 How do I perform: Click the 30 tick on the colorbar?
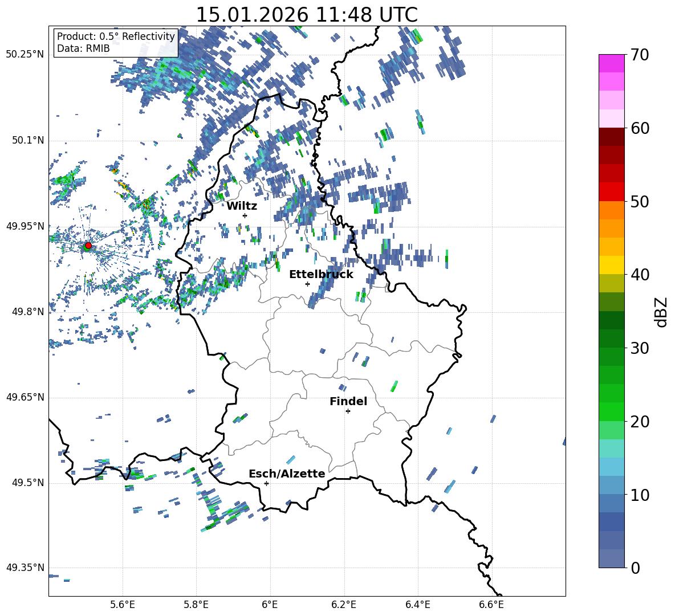(640, 348)
